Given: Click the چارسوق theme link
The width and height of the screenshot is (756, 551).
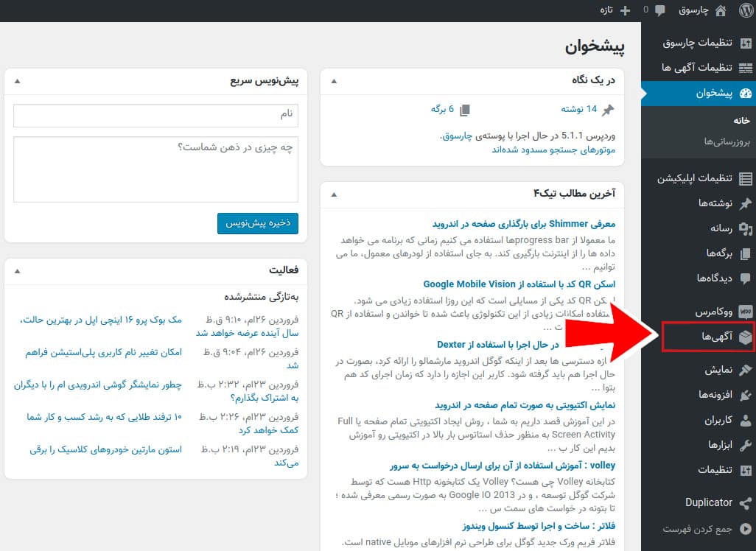Looking at the screenshot, I should pyautogui.click(x=457, y=136).
